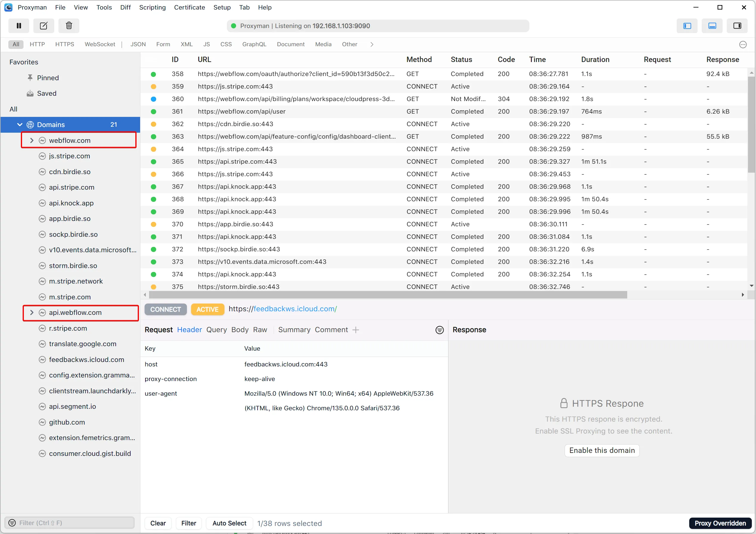The width and height of the screenshot is (756, 534).
Task: Expand the webflow.com domain entry
Action: [x=32, y=140]
